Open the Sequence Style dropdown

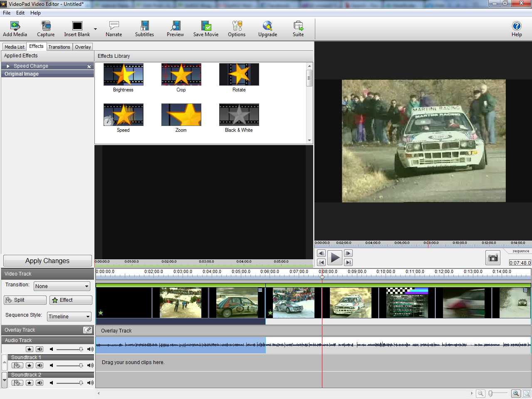tap(69, 317)
